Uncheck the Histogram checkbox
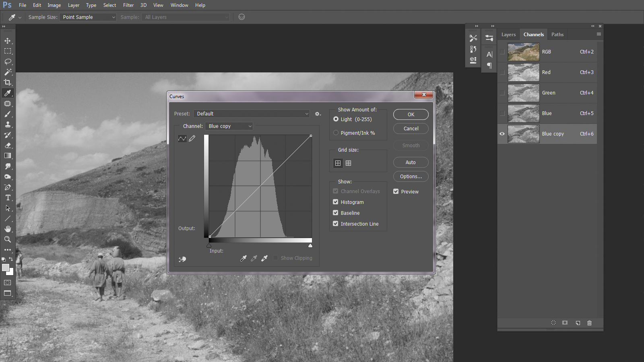The height and width of the screenshot is (362, 644). pyautogui.click(x=336, y=202)
